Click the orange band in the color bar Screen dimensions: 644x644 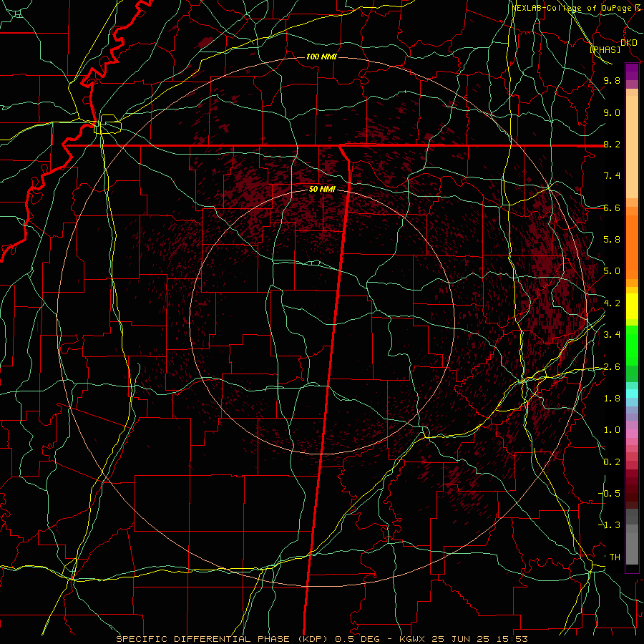pyautogui.click(x=632, y=247)
